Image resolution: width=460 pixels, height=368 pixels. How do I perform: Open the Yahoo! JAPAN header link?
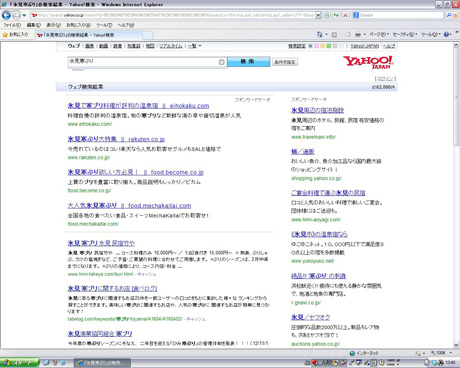[x=365, y=46]
